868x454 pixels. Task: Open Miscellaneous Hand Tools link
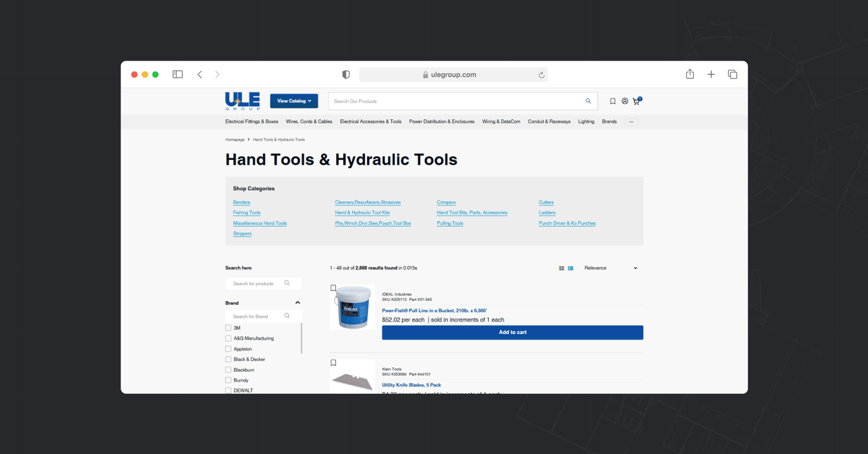(260, 223)
